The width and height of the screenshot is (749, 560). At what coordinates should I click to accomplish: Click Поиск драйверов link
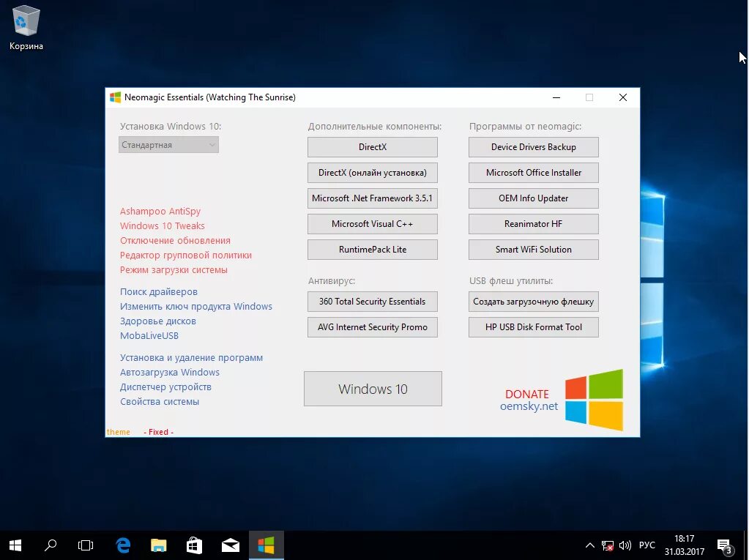click(159, 291)
